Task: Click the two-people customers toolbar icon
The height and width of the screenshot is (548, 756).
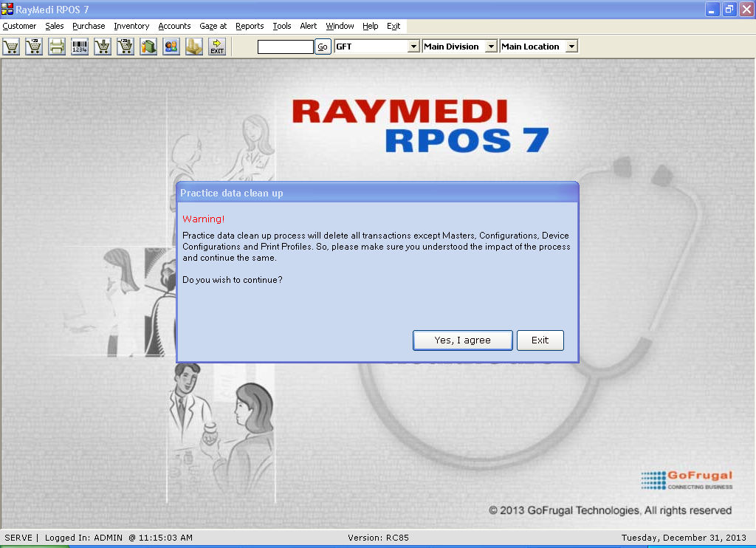Action: 171,47
